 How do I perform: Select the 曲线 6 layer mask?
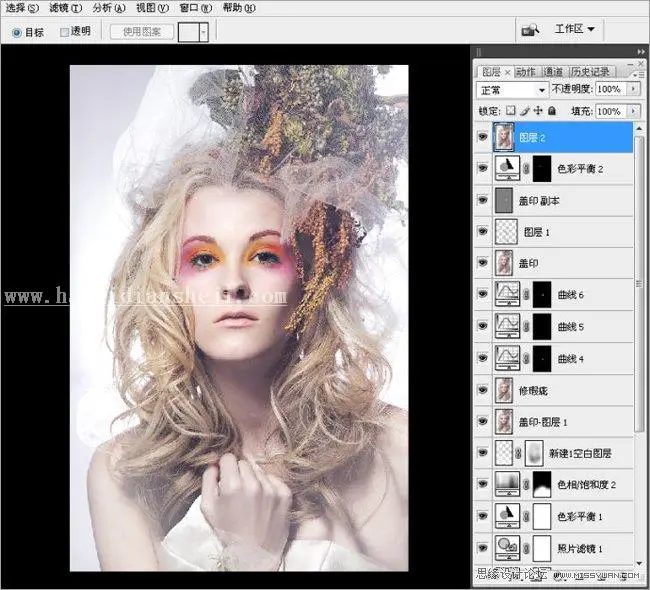click(542, 295)
